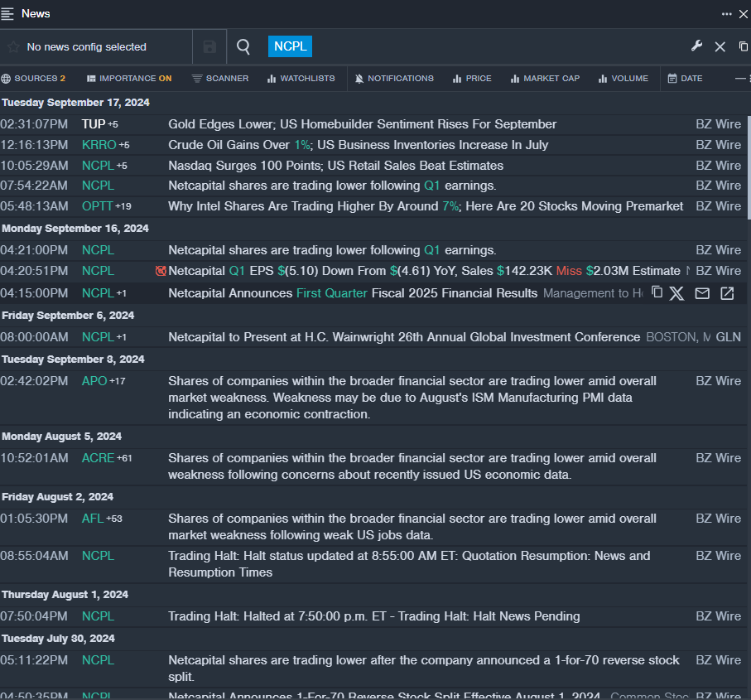Open the News panel three-dot menu

[726, 14]
